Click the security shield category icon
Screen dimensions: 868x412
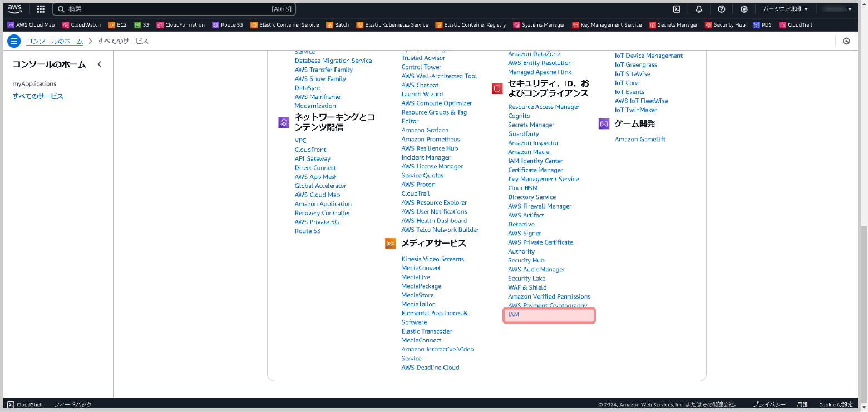point(497,88)
